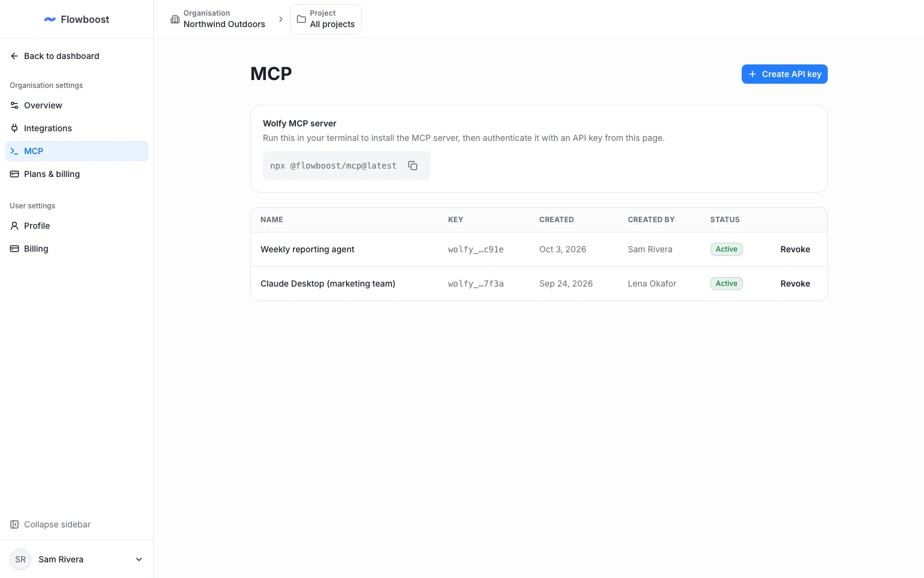Click the back arrow icon
924x578 pixels.
coord(14,56)
